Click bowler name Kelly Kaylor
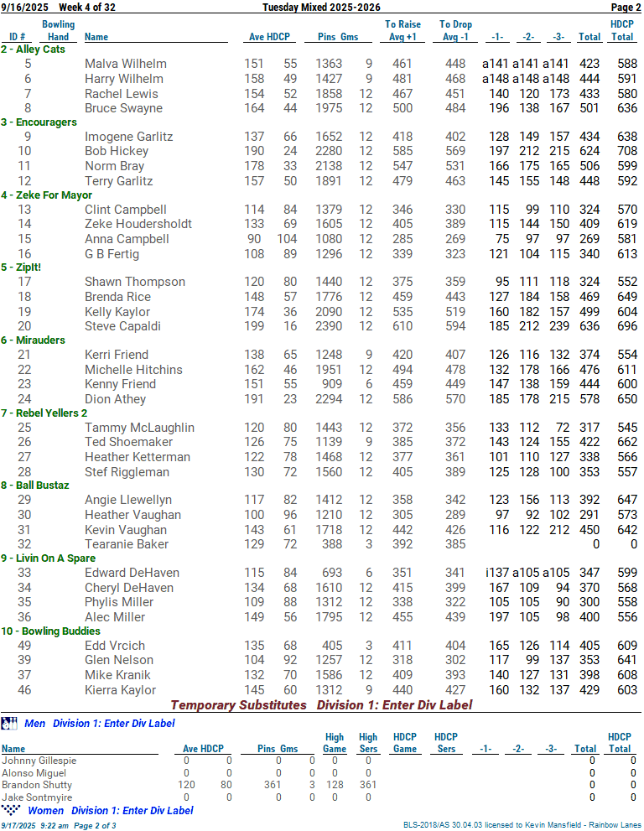The height and width of the screenshot is (831, 644). point(117,312)
